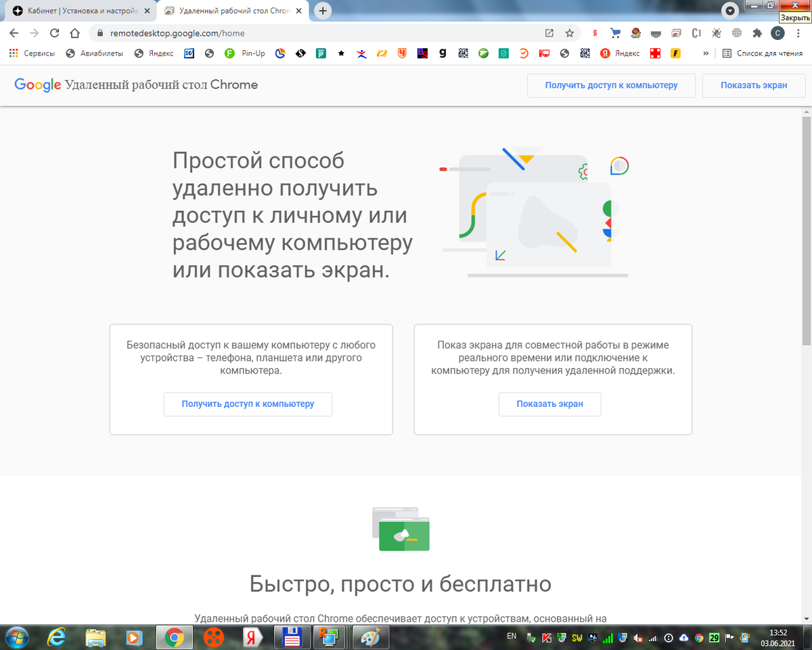
Task: Open the media player taskbar icon
Action: [x=135, y=637]
